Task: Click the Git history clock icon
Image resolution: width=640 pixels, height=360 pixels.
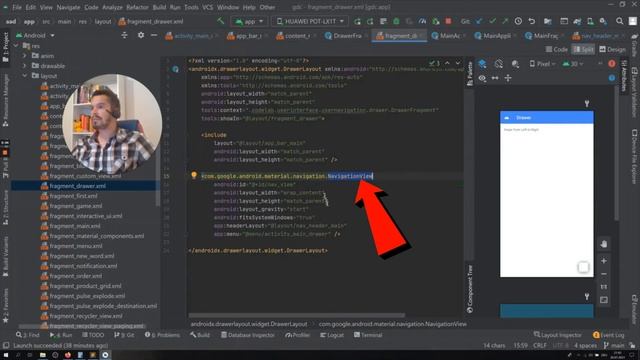Action: point(518,21)
